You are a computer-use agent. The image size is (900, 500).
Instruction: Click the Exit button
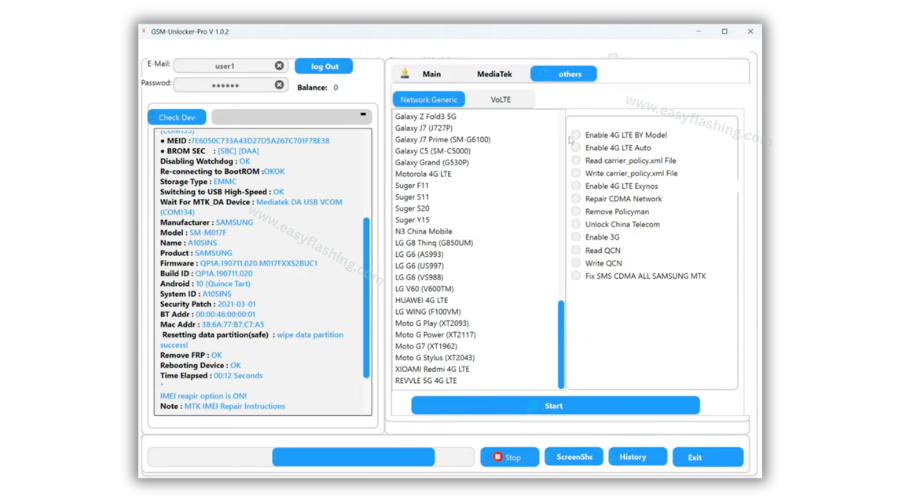point(708,458)
